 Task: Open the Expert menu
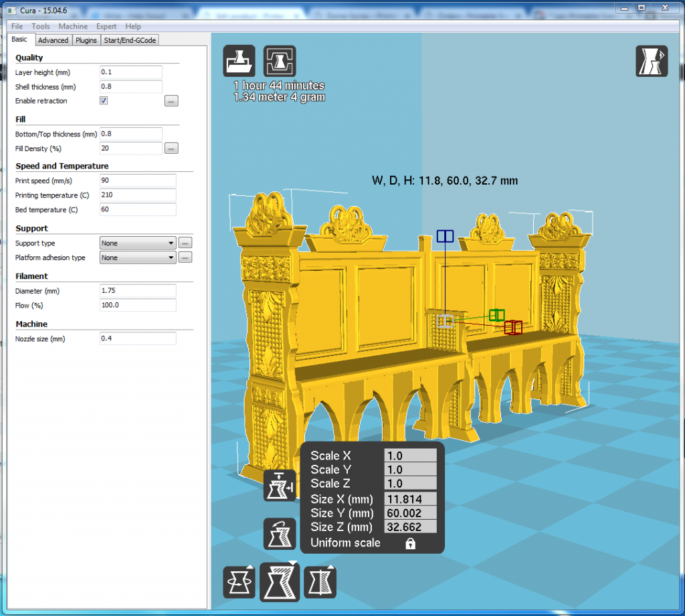tap(106, 26)
